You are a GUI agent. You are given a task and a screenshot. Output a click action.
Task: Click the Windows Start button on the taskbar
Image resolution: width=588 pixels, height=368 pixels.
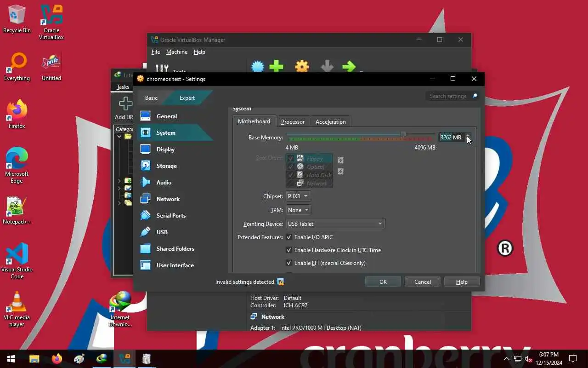11,359
